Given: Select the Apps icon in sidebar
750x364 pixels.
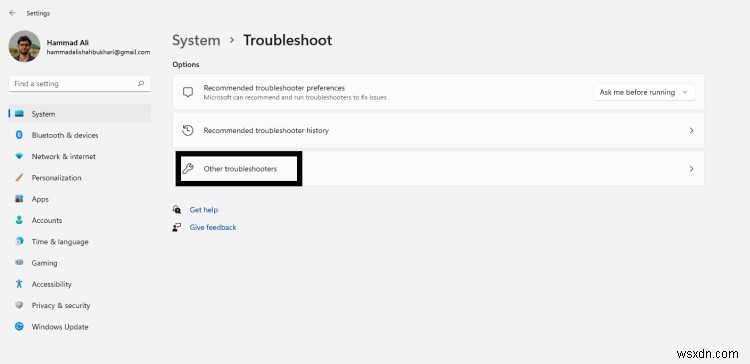Looking at the screenshot, I should [19, 199].
